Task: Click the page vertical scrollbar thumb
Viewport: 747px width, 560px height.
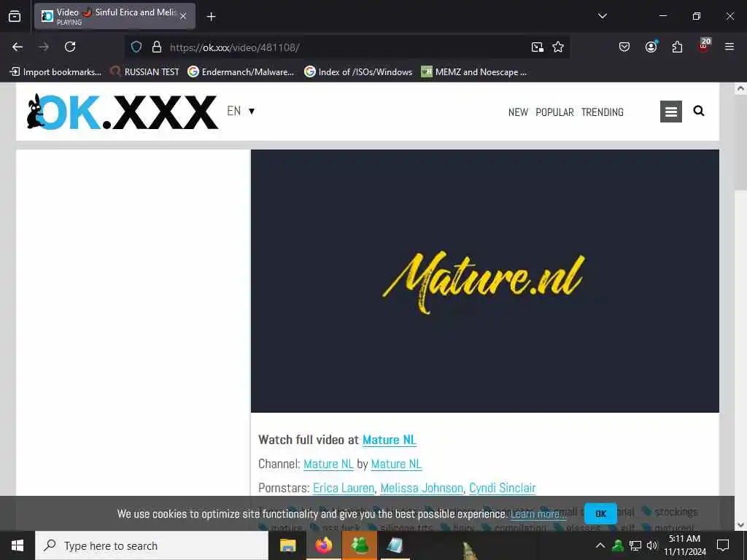Action: click(x=740, y=143)
